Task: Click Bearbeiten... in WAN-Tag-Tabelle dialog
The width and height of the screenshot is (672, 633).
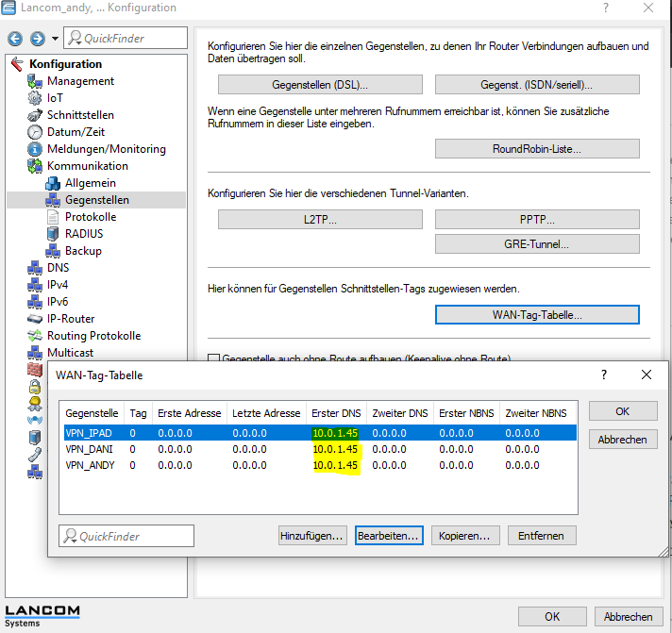Action: [x=389, y=536]
